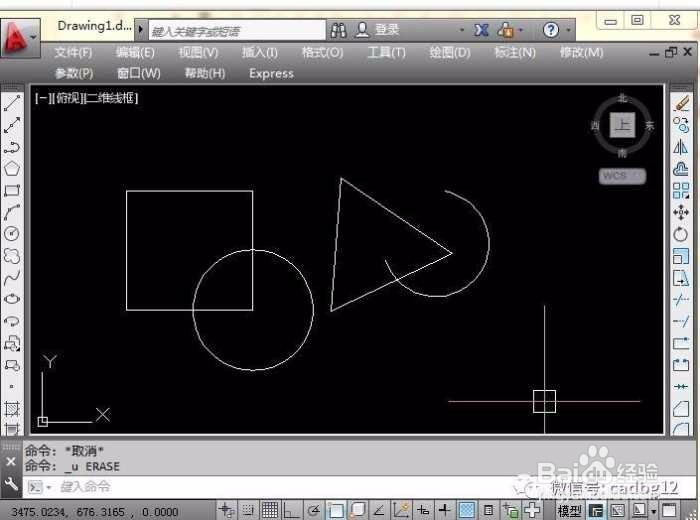Select the Trim tool
Screen dimensions: 700x520
coord(681,300)
